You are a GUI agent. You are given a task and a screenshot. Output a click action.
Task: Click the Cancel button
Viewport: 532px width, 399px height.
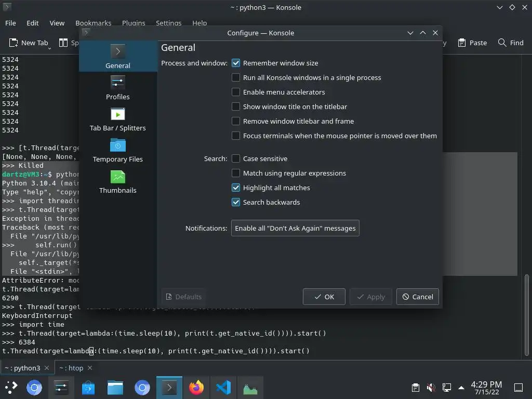tap(418, 297)
